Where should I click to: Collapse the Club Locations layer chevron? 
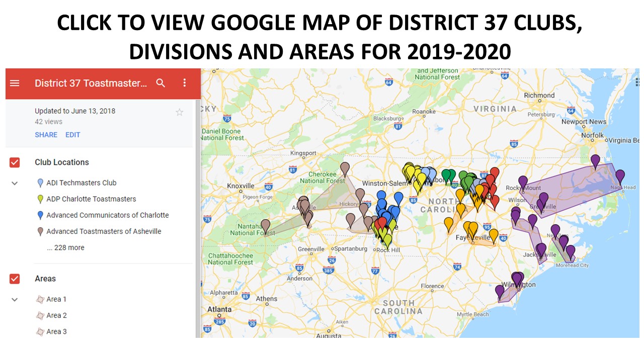click(15, 183)
